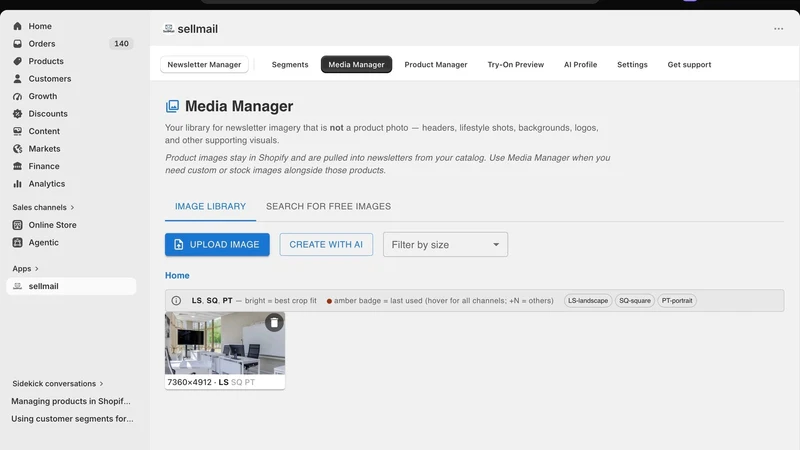Click the sellmail app icon in sidebar
Screen dimensions: 800x450
17,286
